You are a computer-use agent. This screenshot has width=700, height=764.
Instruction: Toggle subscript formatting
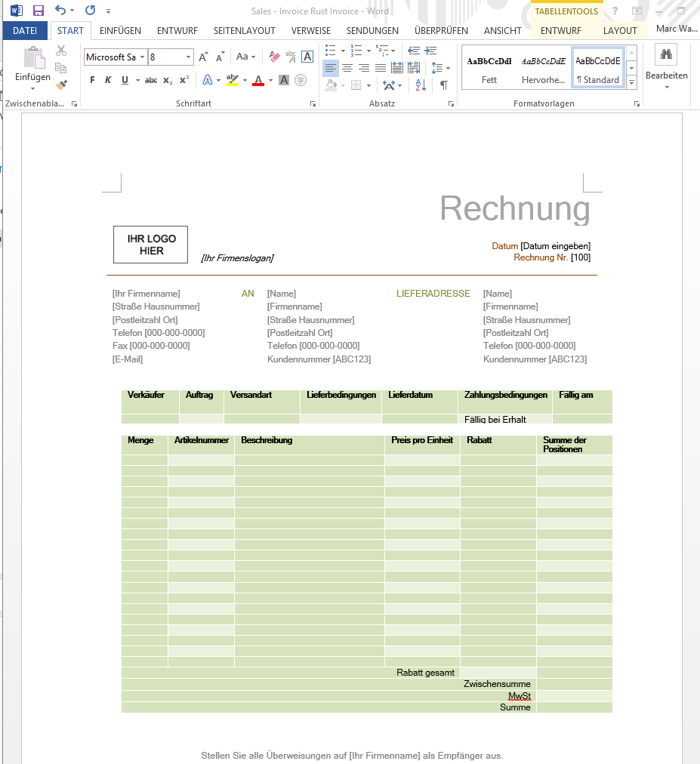point(167,80)
